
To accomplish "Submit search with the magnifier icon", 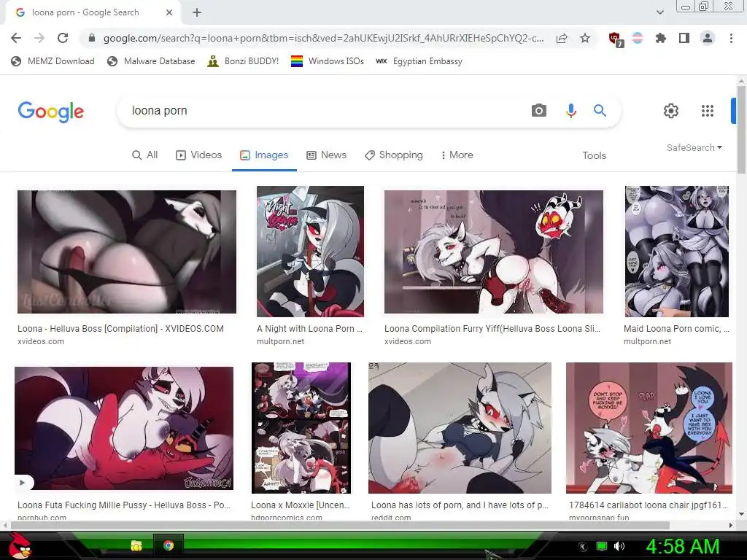I will [600, 111].
